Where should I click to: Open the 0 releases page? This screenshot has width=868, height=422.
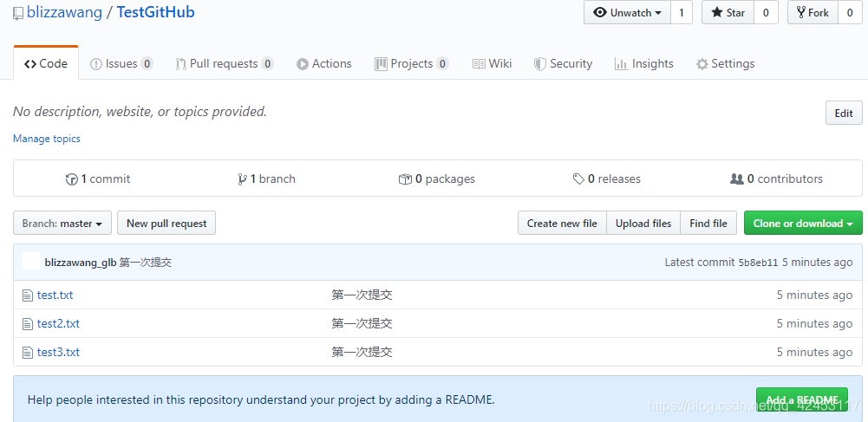coord(607,179)
